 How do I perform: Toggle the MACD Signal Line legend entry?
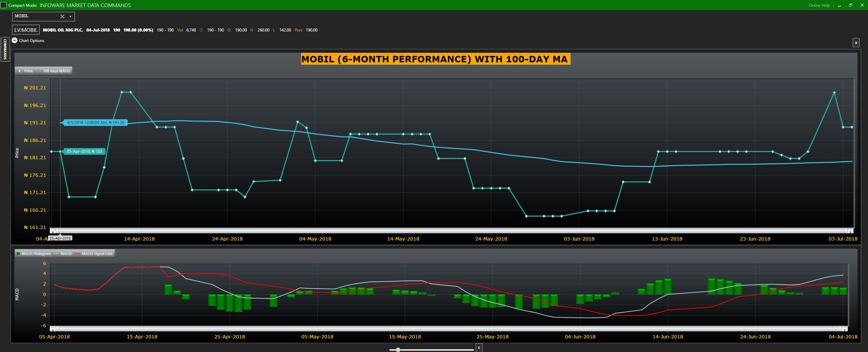[x=94, y=253]
